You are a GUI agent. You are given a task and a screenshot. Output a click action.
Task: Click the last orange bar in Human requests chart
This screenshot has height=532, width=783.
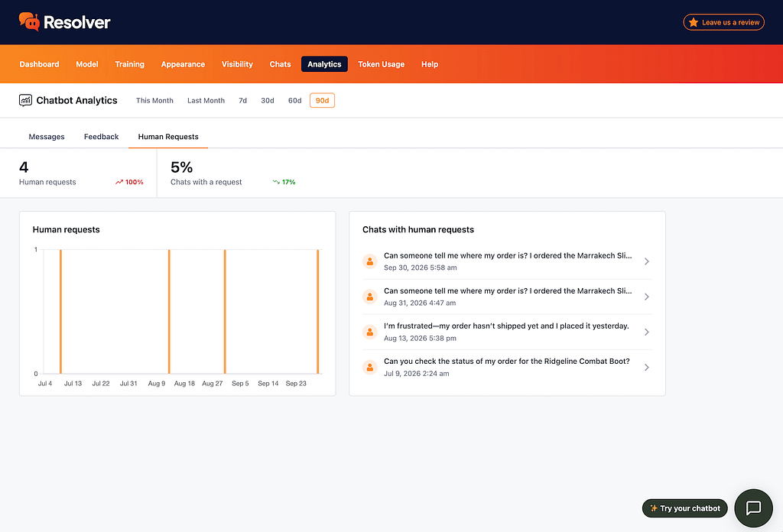click(317, 311)
